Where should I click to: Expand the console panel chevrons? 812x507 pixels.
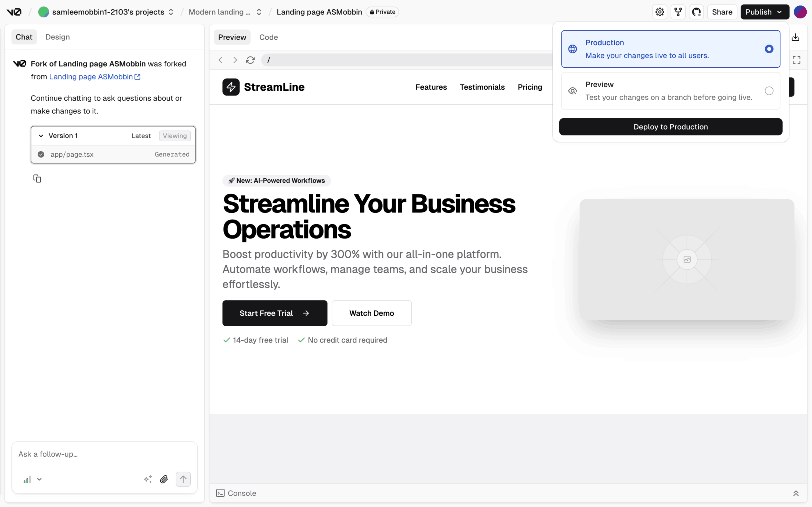click(796, 493)
